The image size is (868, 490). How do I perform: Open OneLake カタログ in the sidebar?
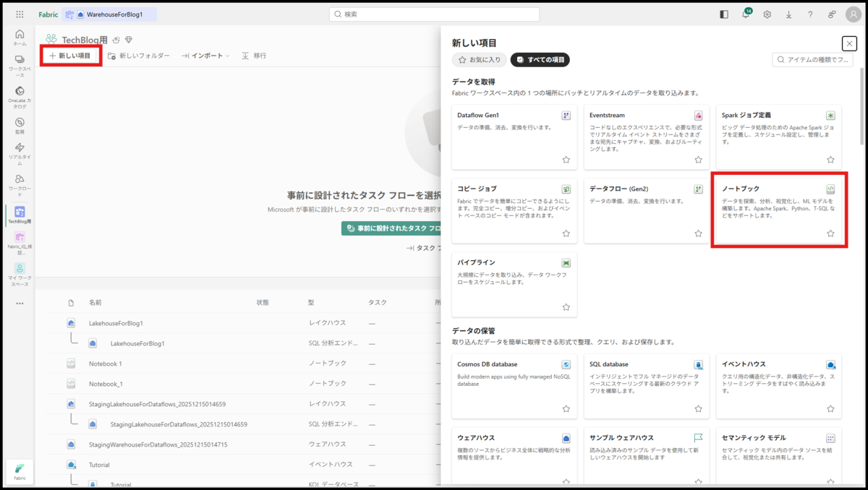point(20,98)
